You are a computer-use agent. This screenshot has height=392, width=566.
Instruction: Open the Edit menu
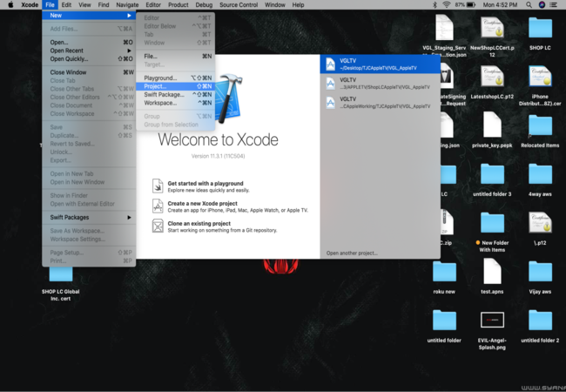pos(66,4)
